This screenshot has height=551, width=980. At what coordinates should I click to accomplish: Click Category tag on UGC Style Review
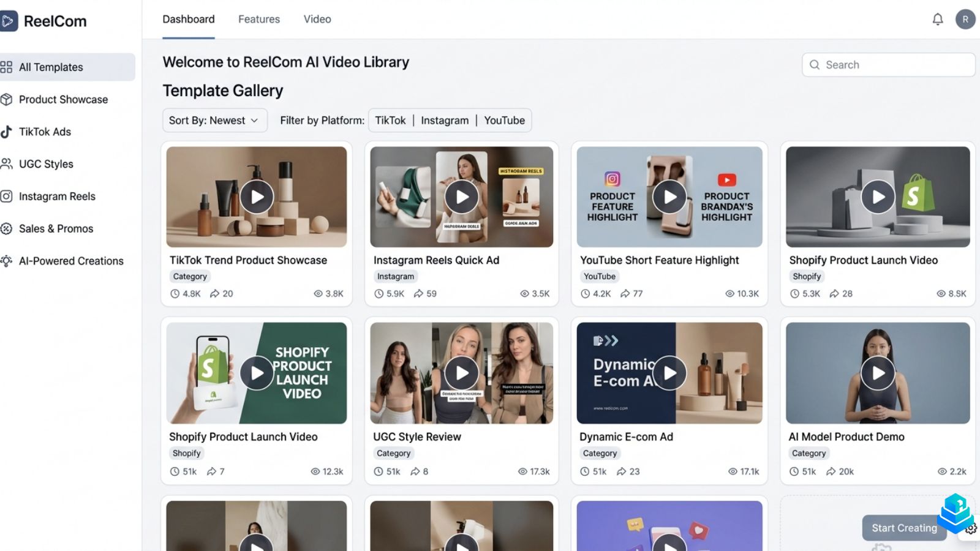click(x=394, y=454)
